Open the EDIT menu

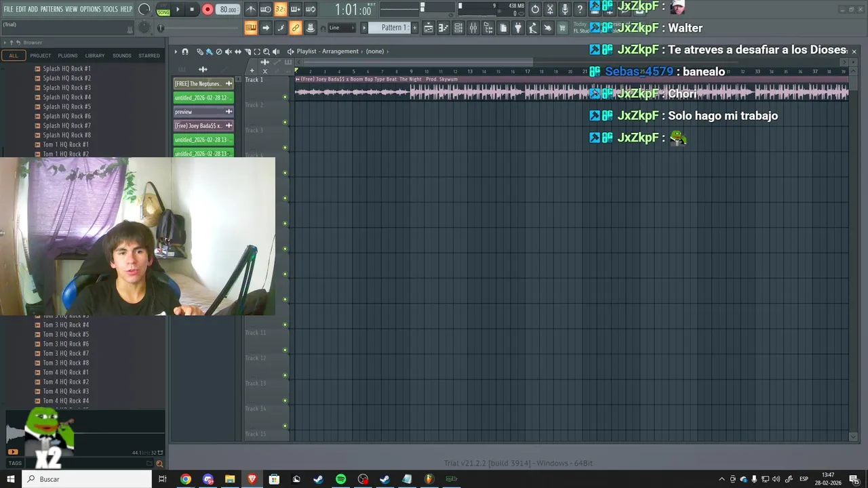21,9
